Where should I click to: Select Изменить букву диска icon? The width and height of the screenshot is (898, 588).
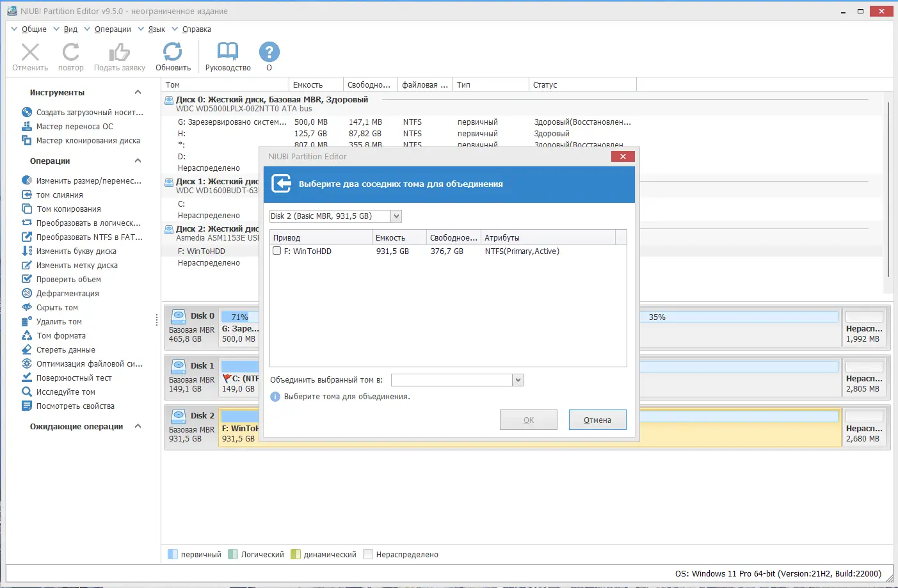(x=27, y=251)
